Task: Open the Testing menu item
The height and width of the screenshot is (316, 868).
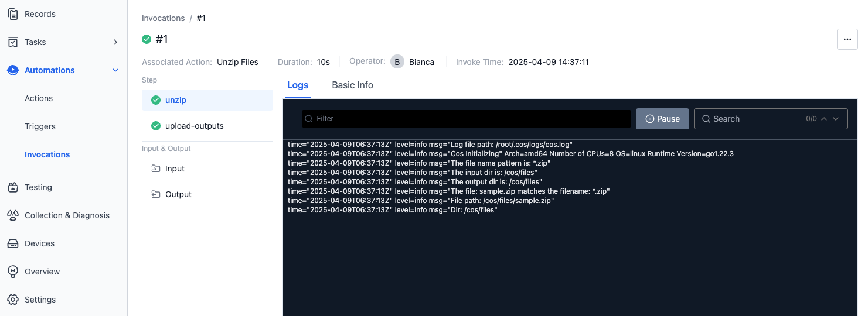Action: [38, 187]
